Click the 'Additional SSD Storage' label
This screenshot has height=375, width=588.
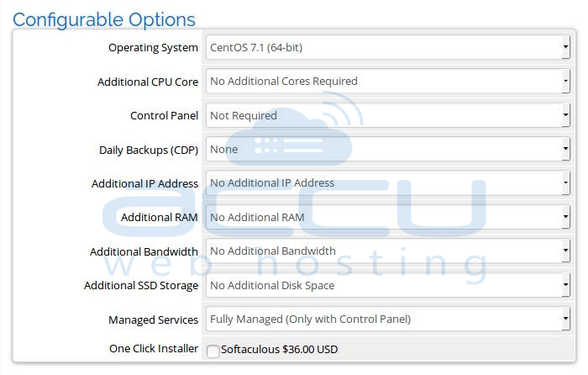[x=141, y=286]
